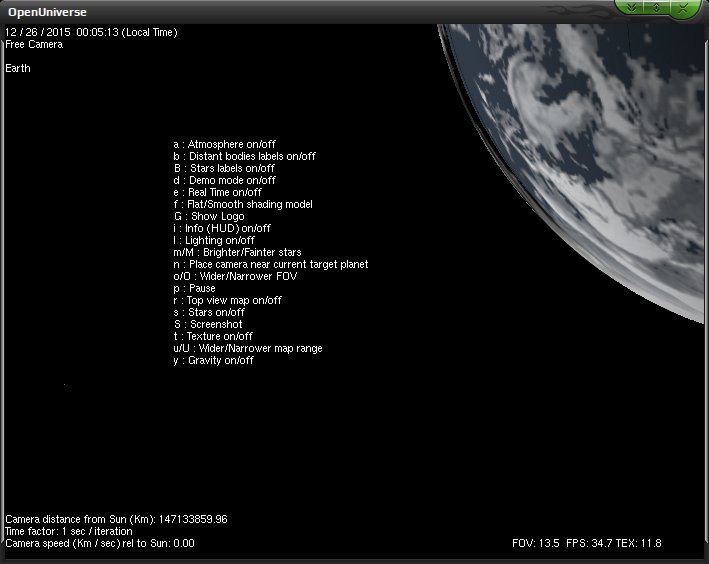This screenshot has width=709, height=564.
Task: Click 'm/M : Brighter/Fainter stars' line
Action: (237, 252)
